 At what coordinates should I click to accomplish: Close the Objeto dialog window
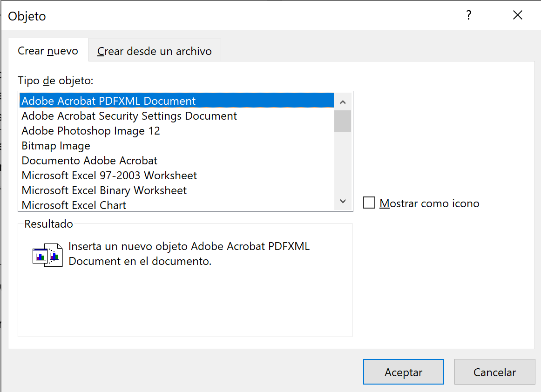point(518,15)
